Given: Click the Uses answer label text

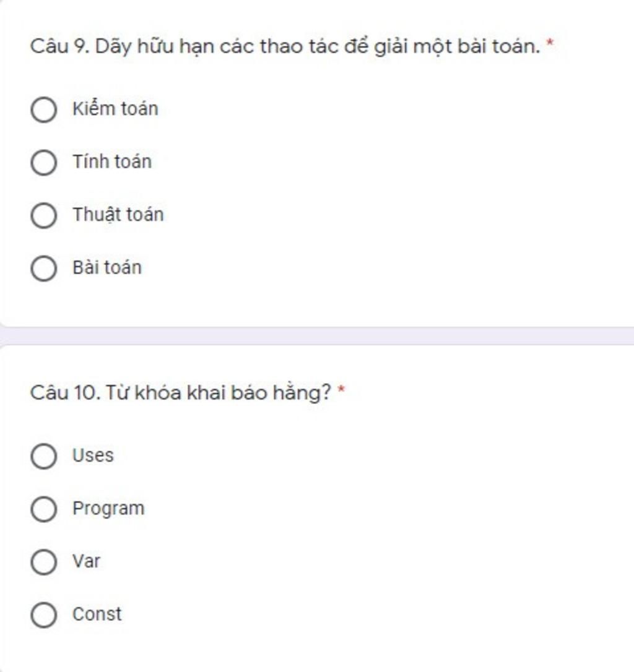Looking at the screenshot, I should pos(93,455).
